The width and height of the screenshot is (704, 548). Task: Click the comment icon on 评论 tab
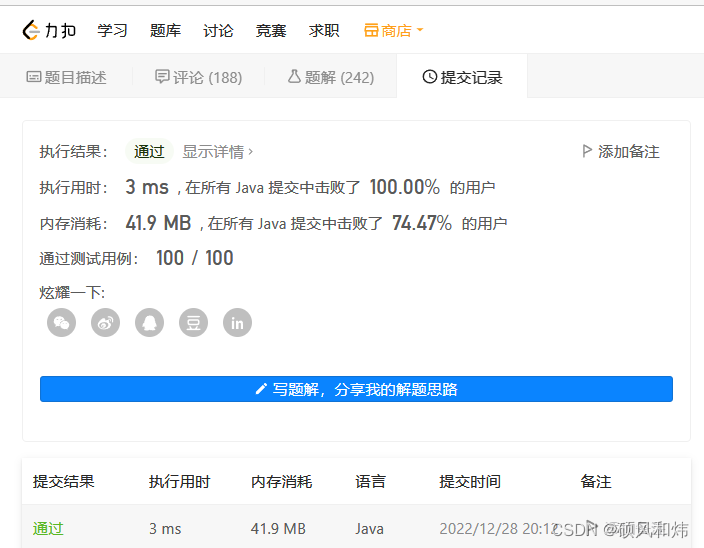pyautogui.click(x=162, y=76)
